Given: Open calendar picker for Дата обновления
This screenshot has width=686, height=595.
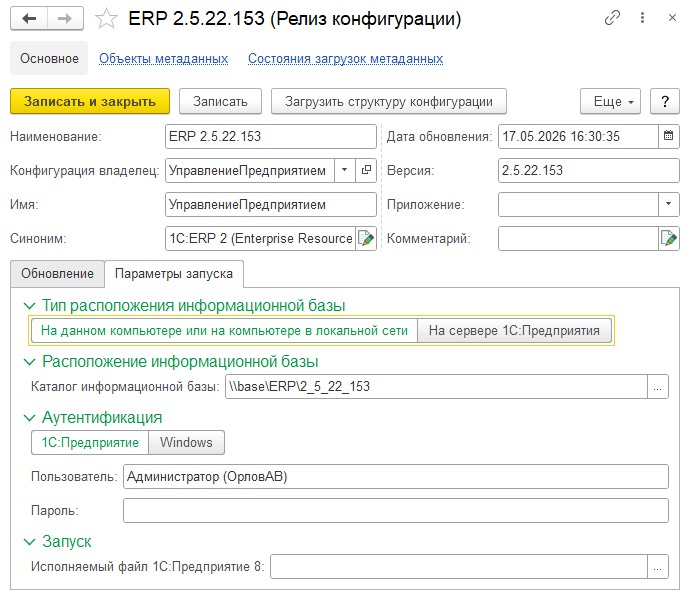Looking at the screenshot, I should (x=668, y=136).
